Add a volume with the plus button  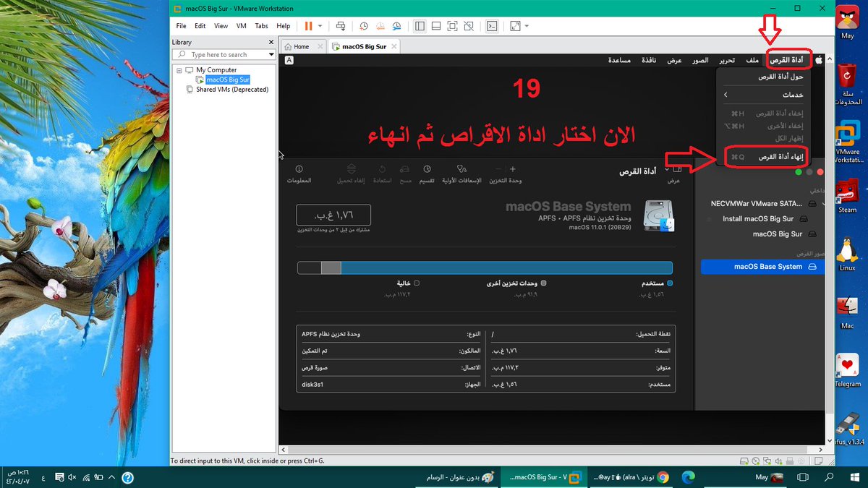512,169
